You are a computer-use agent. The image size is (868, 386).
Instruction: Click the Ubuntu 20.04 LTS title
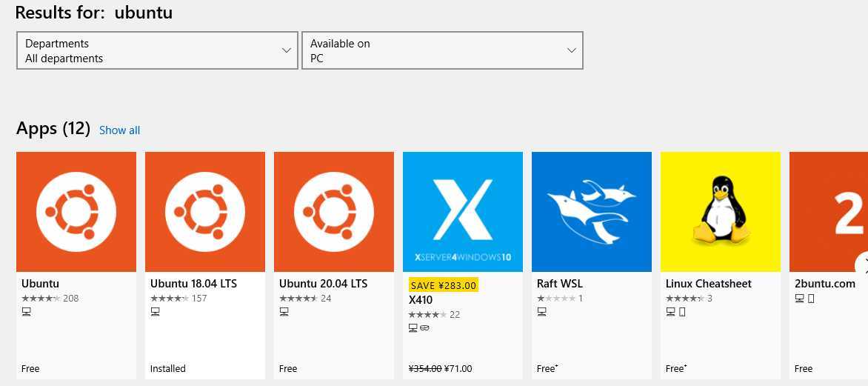(324, 284)
